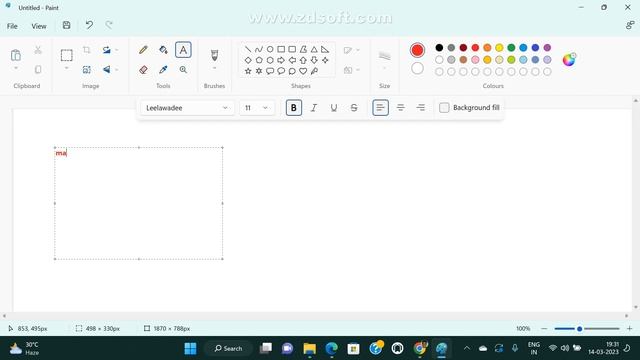This screenshot has height=360, width=640.
Task: Enable the Background fill checkbox
Action: [x=444, y=108]
